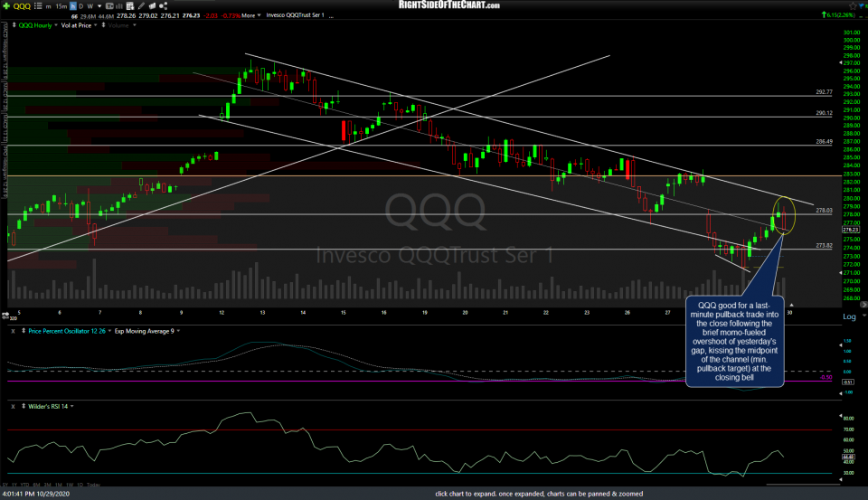Click the QQQ ticker symbol field
Image resolution: width=868 pixels, height=500 pixels.
22,6
